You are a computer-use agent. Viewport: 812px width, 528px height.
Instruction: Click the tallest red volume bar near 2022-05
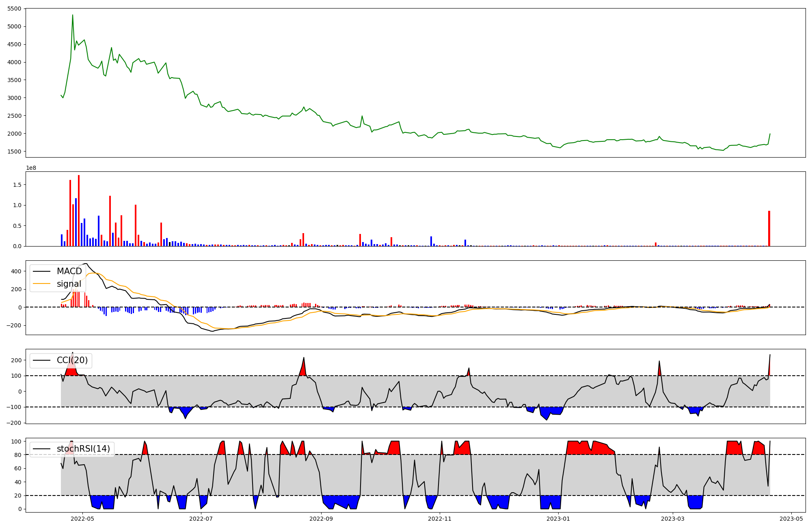click(x=79, y=210)
